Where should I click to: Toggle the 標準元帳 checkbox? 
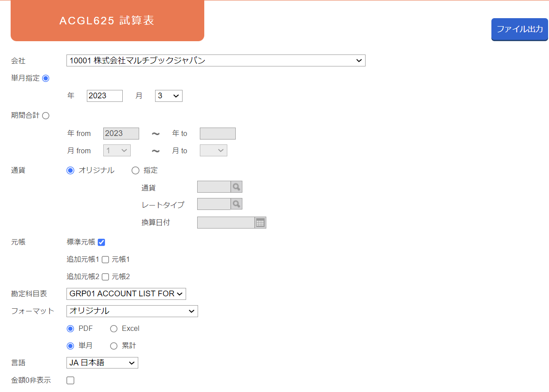click(101, 242)
